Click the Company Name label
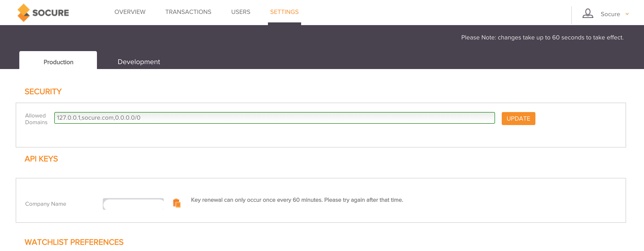 [46, 204]
